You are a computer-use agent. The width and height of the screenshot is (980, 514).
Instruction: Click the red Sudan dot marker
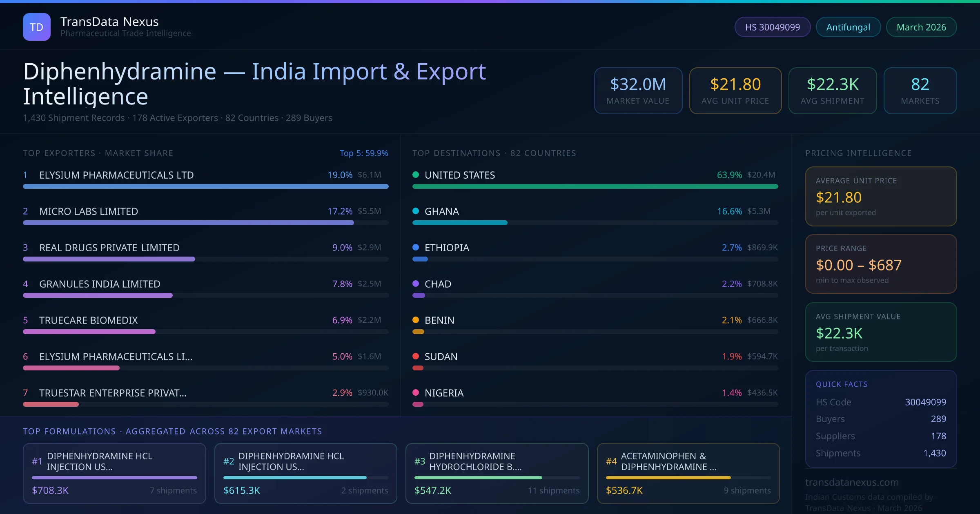point(416,357)
